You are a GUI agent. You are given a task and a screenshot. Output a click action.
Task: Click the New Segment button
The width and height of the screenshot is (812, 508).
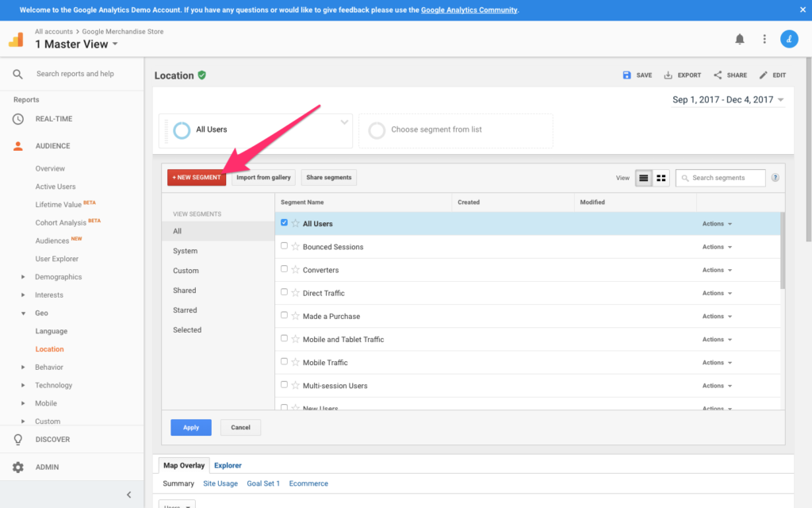pyautogui.click(x=196, y=178)
